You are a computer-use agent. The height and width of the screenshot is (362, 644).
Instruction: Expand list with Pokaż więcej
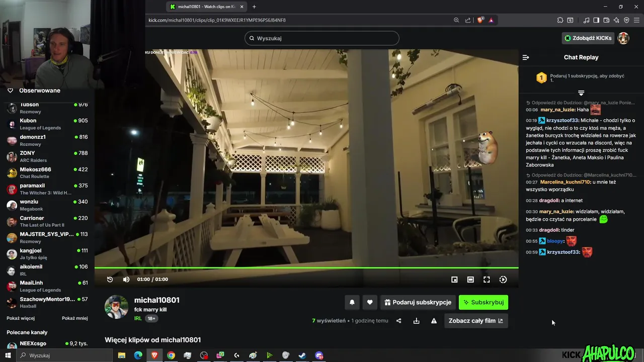pyautogui.click(x=21, y=318)
